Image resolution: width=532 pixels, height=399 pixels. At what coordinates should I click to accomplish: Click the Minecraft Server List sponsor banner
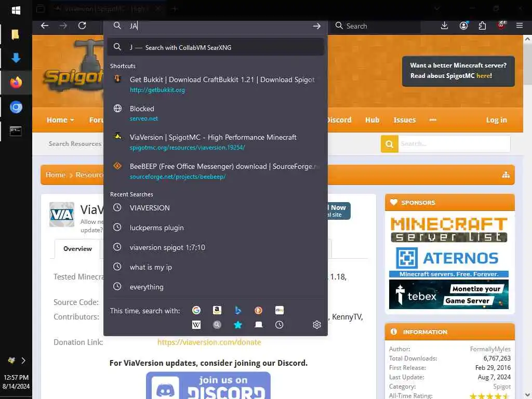click(x=448, y=230)
